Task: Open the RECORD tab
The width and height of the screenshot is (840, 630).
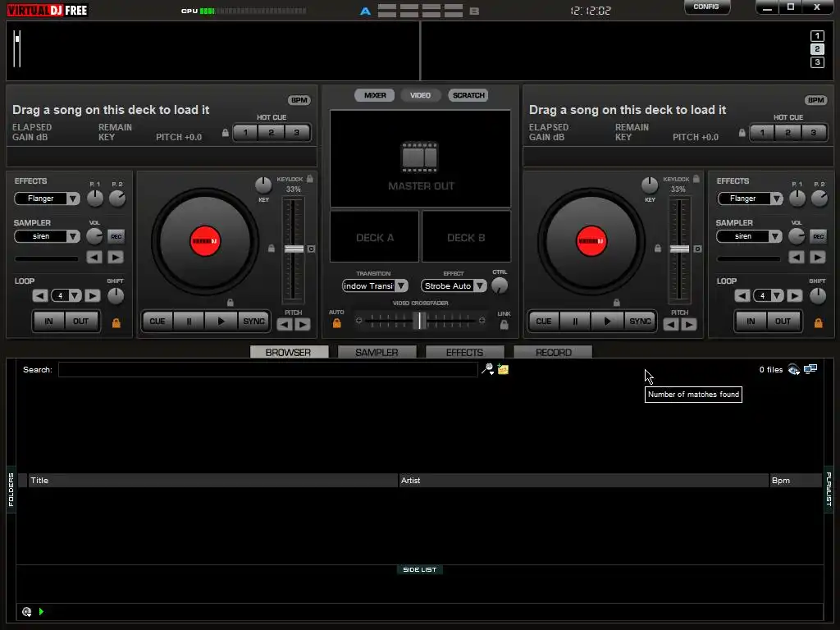Action: click(x=553, y=352)
